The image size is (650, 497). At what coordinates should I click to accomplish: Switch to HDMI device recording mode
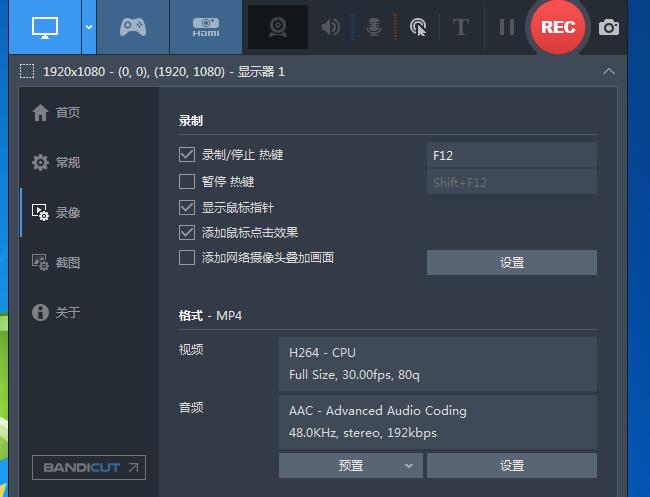[206, 27]
